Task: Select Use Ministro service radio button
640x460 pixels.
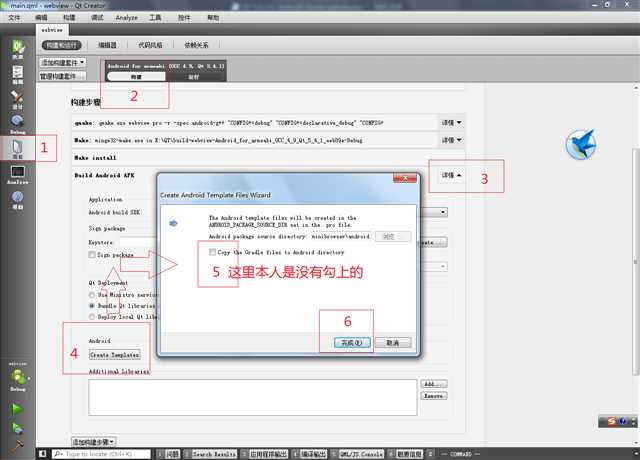Action: 92,295
